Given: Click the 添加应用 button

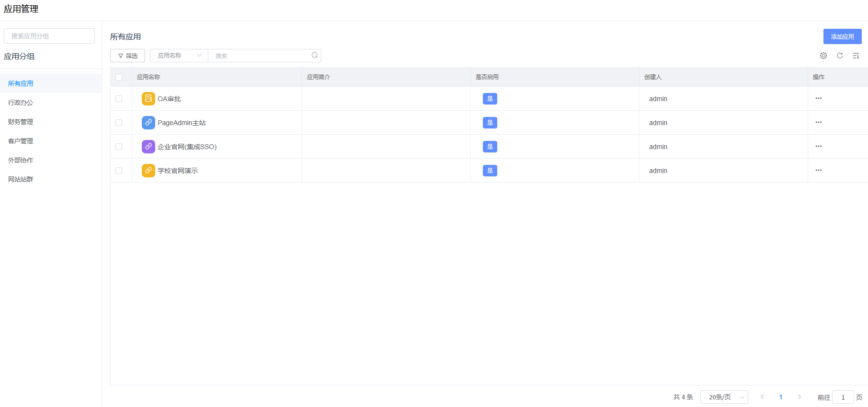Looking at the screenshot, I should [x=842, y=36].
